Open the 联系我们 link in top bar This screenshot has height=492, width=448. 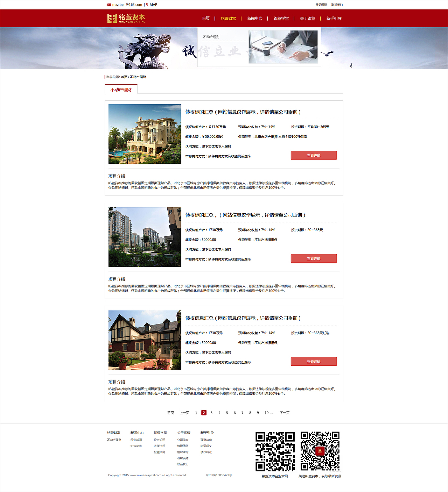pos(337,5)
